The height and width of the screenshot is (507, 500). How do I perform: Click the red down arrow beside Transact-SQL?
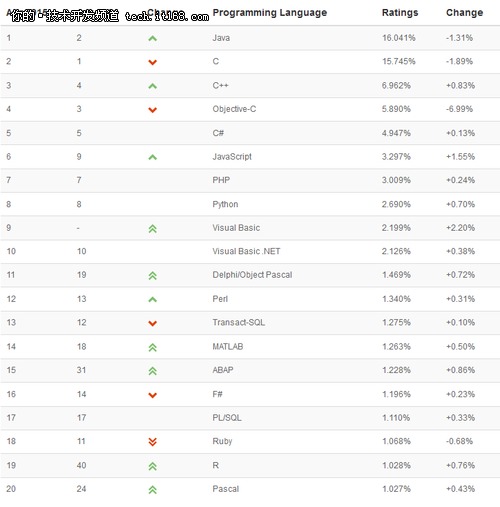(x=152, y=323)
